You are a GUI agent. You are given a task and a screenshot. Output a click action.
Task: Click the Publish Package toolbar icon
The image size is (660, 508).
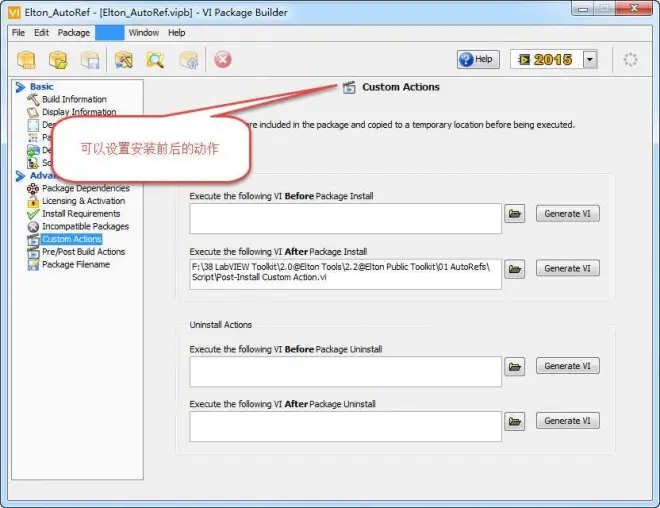pyautogui.click(x=189, y=60)
